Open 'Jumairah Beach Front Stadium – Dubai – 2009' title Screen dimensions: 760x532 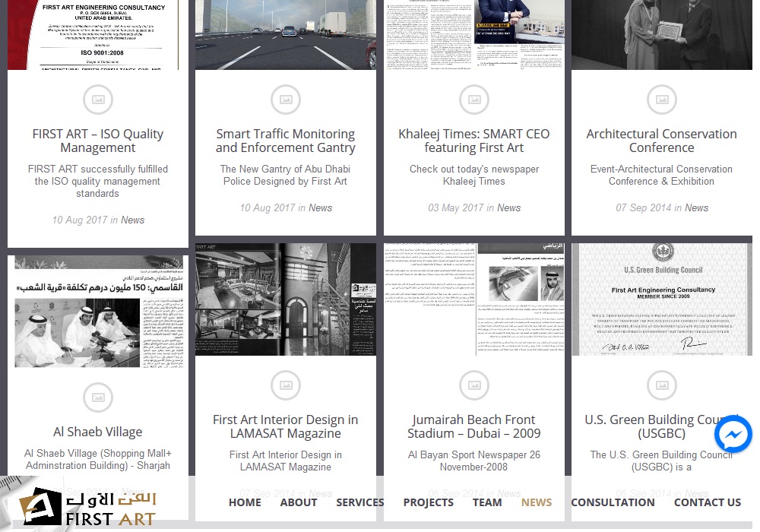[474, 426]
